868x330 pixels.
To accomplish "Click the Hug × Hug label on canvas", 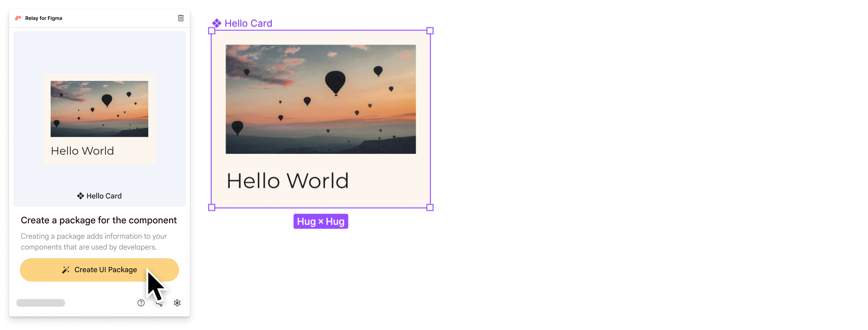I will click(322, 221).
